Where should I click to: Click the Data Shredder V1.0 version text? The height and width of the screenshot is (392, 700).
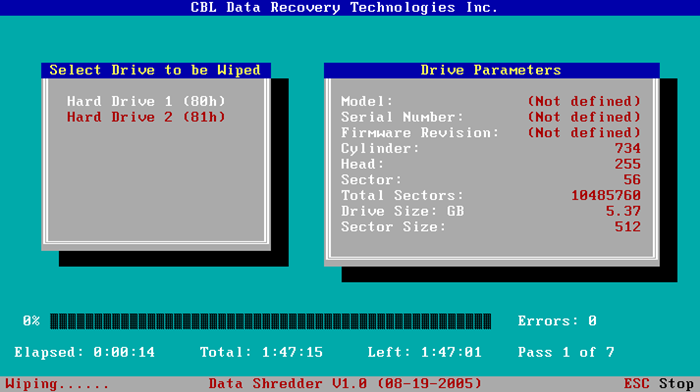[345, 384]
